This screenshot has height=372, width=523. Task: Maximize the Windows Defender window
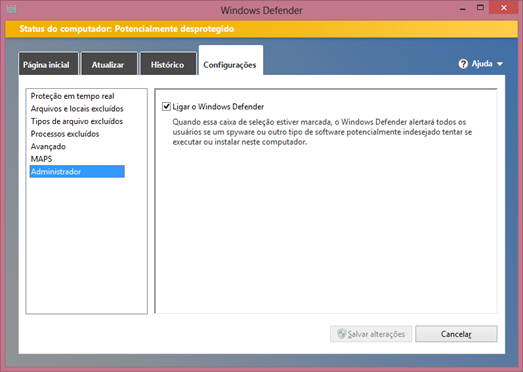tap(480, 8)
